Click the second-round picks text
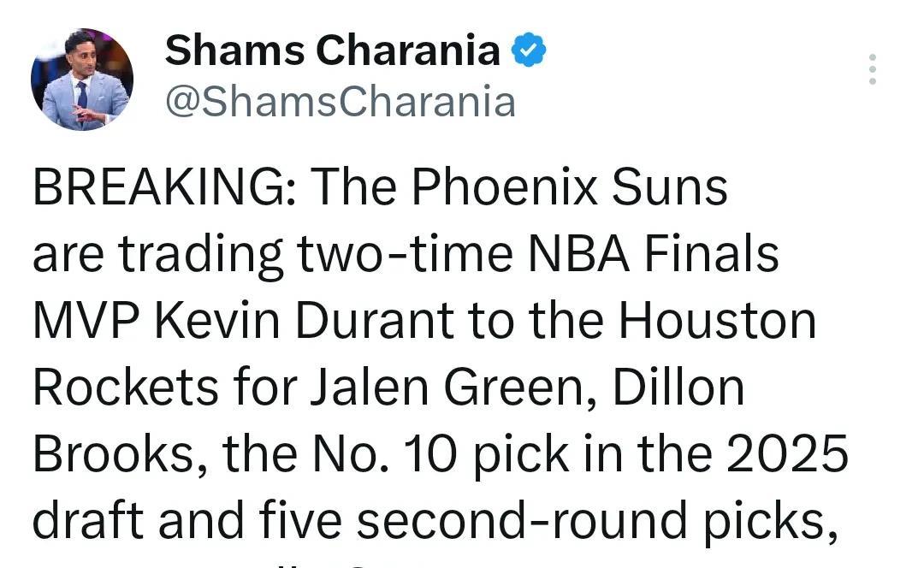Screen dimensions: 924x568 (596, 522)
